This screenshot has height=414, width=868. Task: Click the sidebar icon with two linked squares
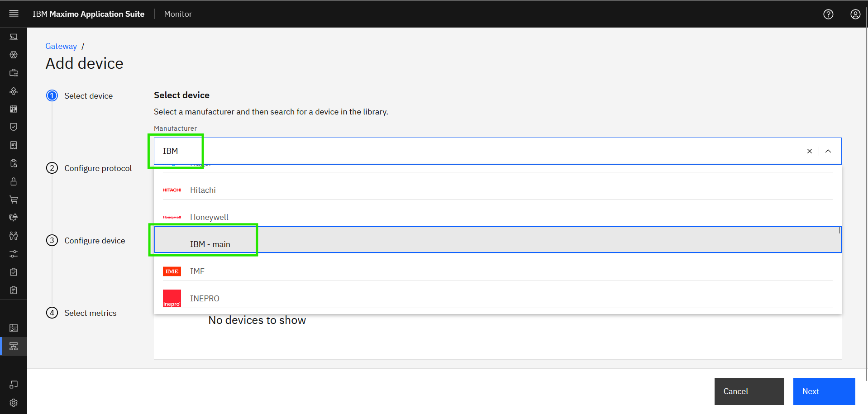(14, 385)
